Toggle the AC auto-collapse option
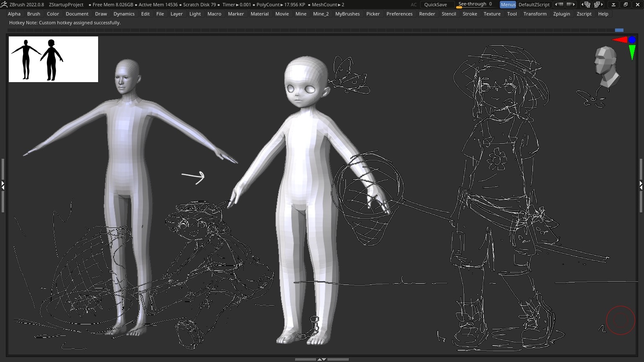The height and width of the screenshot is (362, 644). tap(414, 5)
